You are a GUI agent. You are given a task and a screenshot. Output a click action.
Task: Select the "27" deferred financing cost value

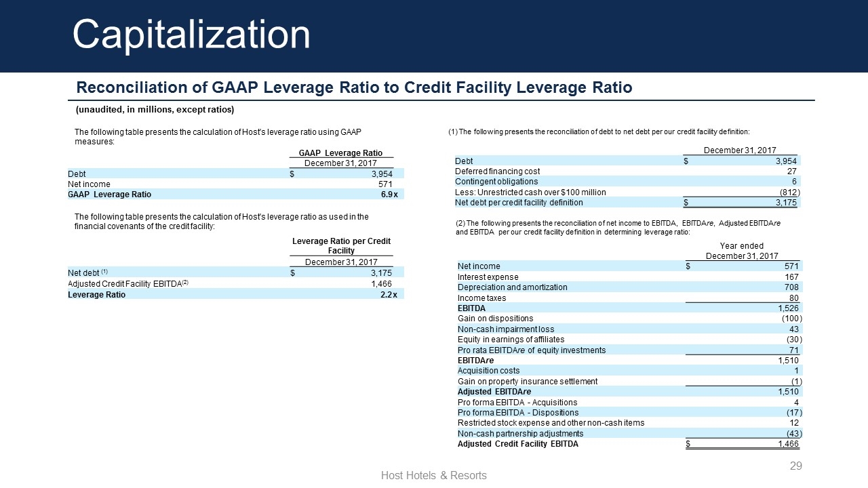(x=791, y=171)
